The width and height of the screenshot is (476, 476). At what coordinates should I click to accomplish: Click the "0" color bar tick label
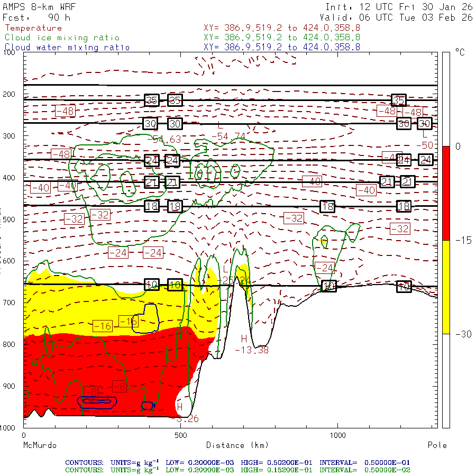pos(458,147)
